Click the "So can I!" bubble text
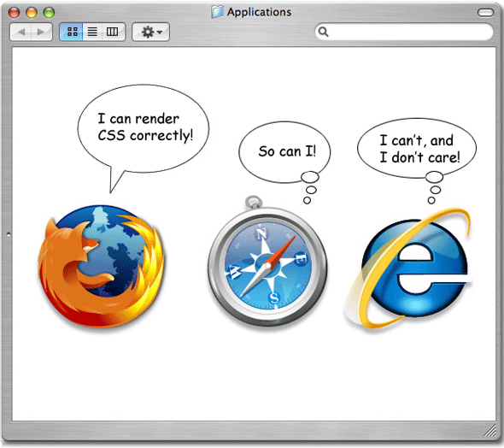 pyautogui.click(x=287, y=151)
